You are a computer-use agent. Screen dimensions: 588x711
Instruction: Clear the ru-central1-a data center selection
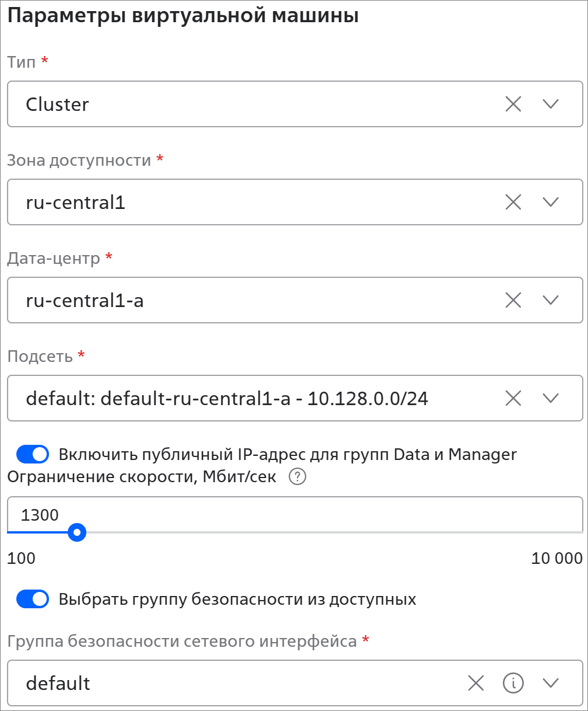click(x=513, y=301)
